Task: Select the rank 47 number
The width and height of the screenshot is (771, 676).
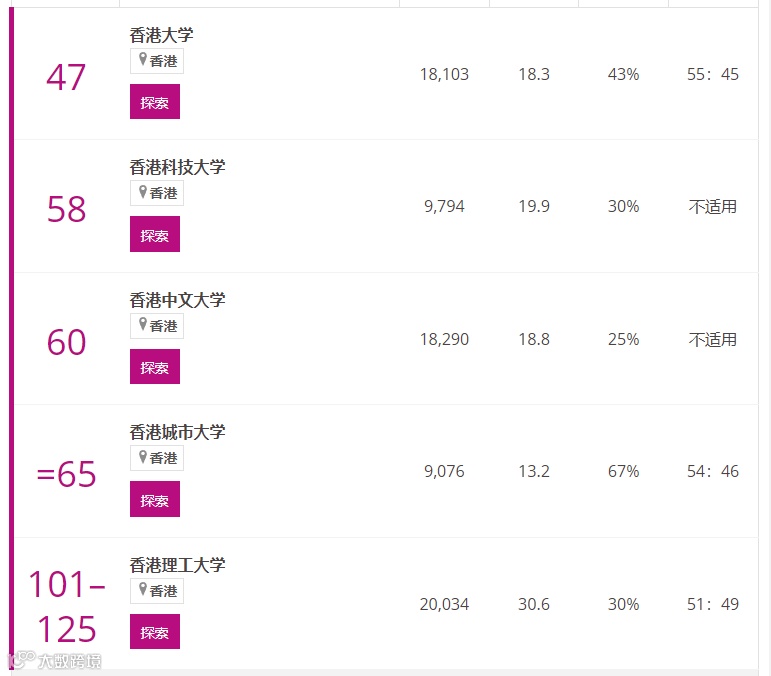Action: (x=66, y=77)
